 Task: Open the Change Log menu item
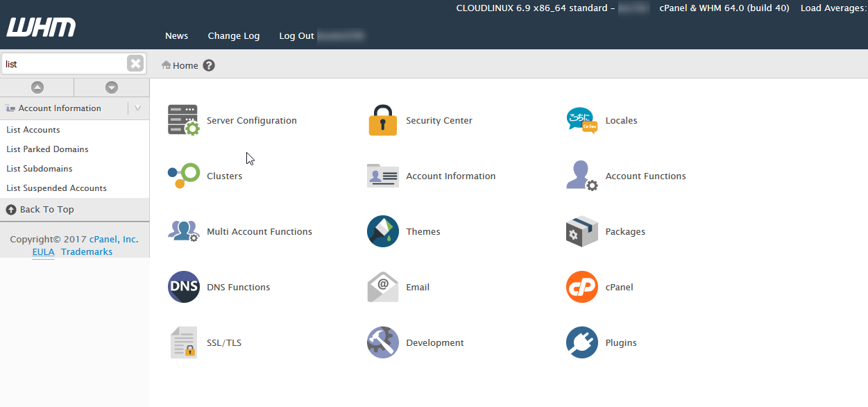pyautogui.click(x=233, y=36)
